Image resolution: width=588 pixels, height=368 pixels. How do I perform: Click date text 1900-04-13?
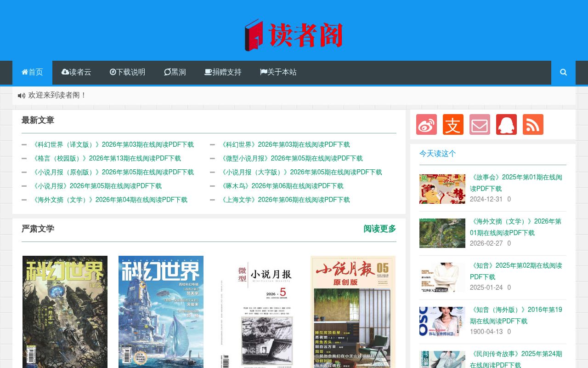[x=486, y=332]
